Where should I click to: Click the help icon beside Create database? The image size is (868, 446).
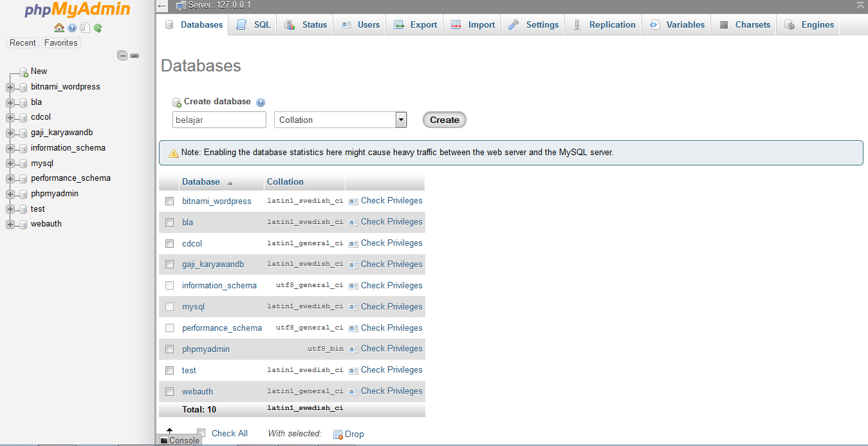click(x=261, y=102)
